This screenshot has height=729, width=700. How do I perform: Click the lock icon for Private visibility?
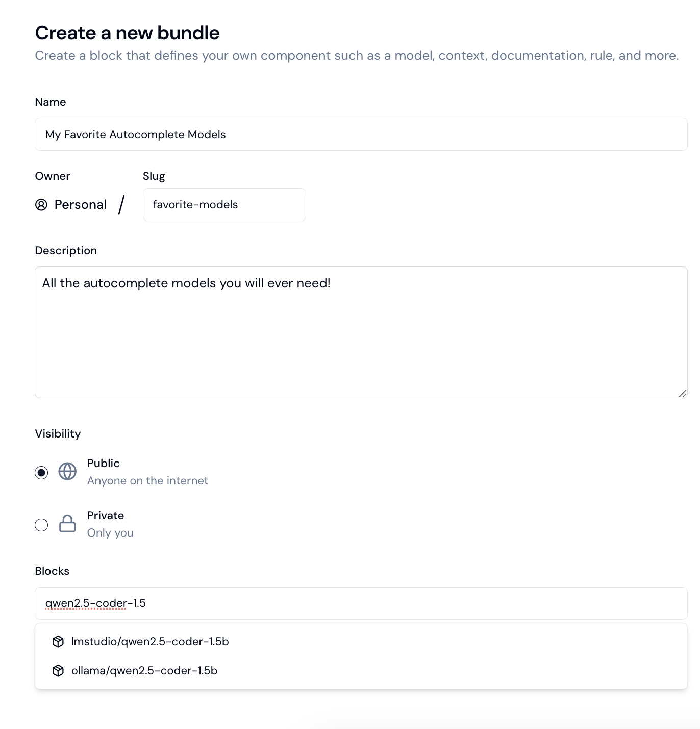(67, 524)
